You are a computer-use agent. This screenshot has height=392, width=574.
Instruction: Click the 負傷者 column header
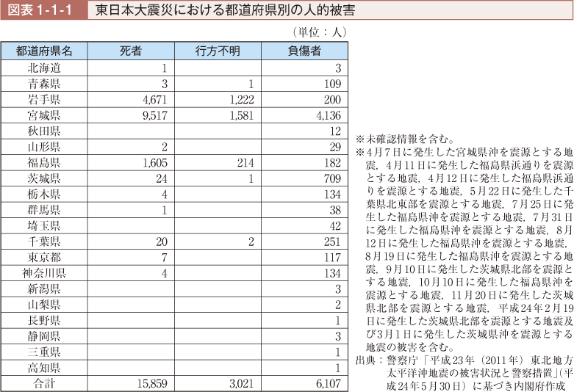[x=304, y=51]
